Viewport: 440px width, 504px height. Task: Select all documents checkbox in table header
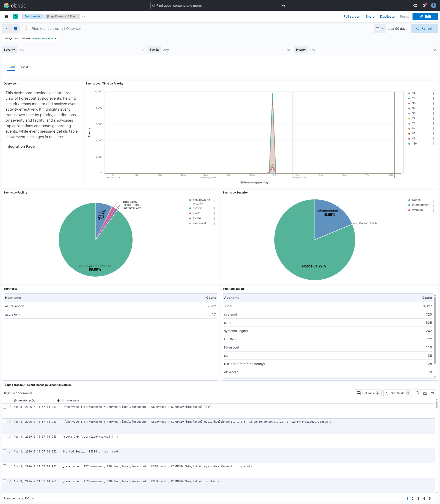pyautogui.click(x=5, y=400)
